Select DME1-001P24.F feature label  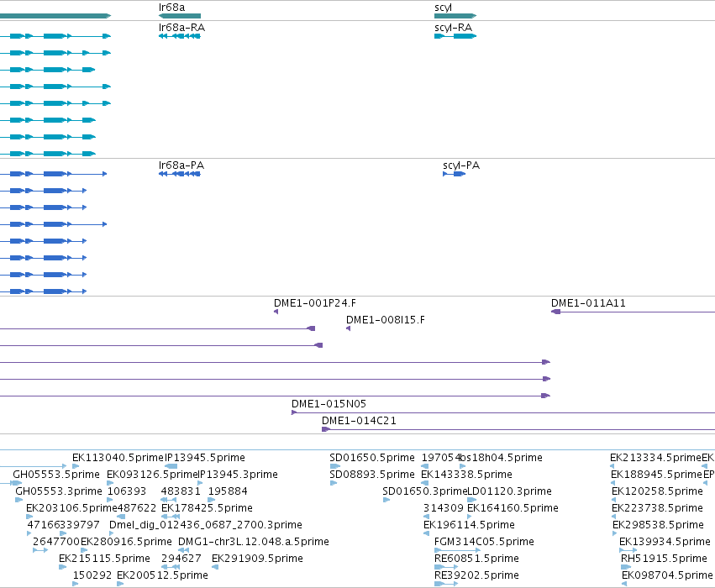pos(315,302)
